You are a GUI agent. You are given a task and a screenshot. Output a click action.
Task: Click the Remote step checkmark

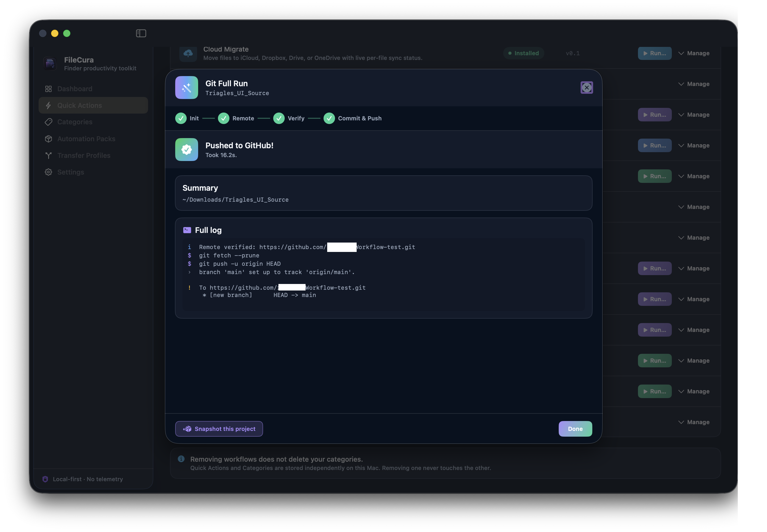pyautogui.click(x=223, y=118)
